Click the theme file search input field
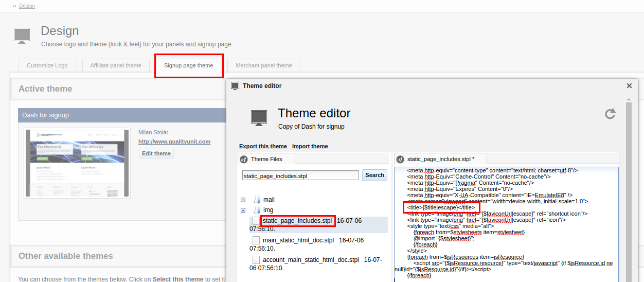This screenshot has height=282, width=644. click(x=300, y=175)
